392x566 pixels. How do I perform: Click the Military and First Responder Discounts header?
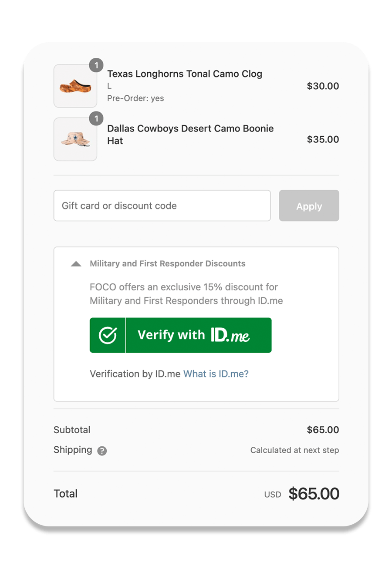[167, 264]
